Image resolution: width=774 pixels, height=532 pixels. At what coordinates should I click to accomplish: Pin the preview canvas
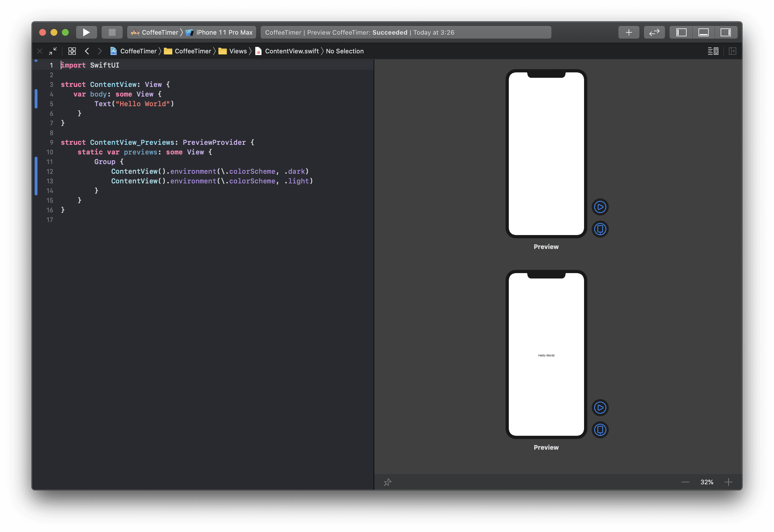point(387,482)
